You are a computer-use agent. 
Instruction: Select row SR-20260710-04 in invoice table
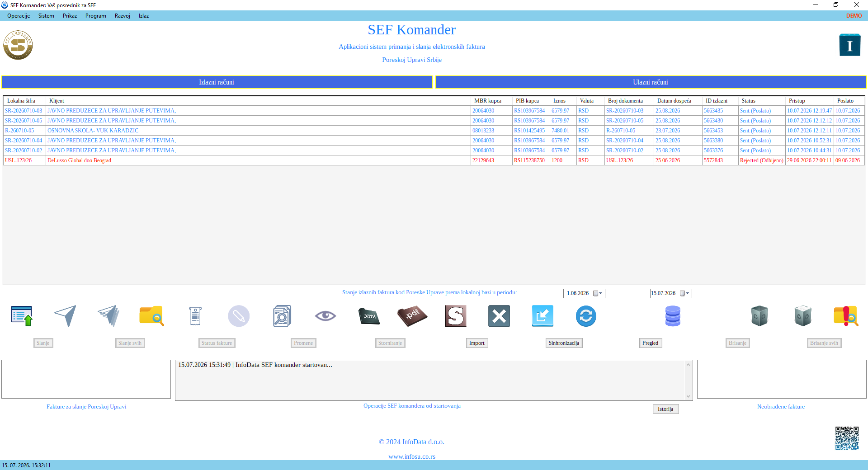(x=434, y=141)
